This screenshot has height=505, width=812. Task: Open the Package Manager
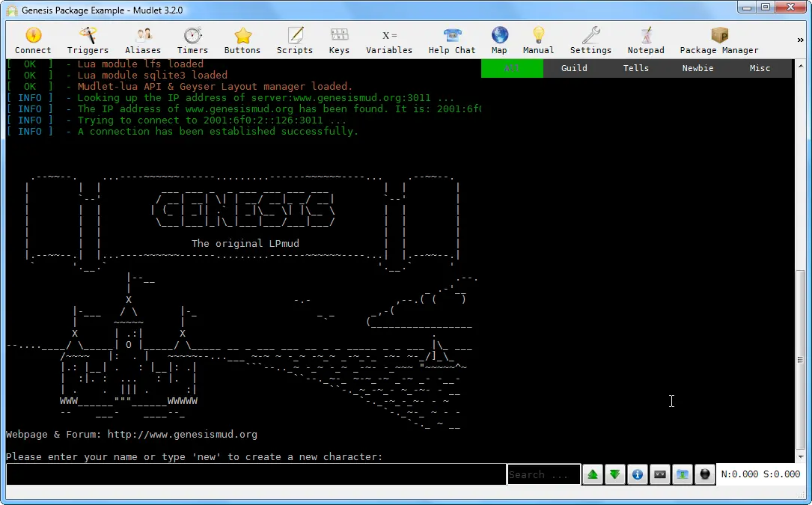tap(719, 41)
